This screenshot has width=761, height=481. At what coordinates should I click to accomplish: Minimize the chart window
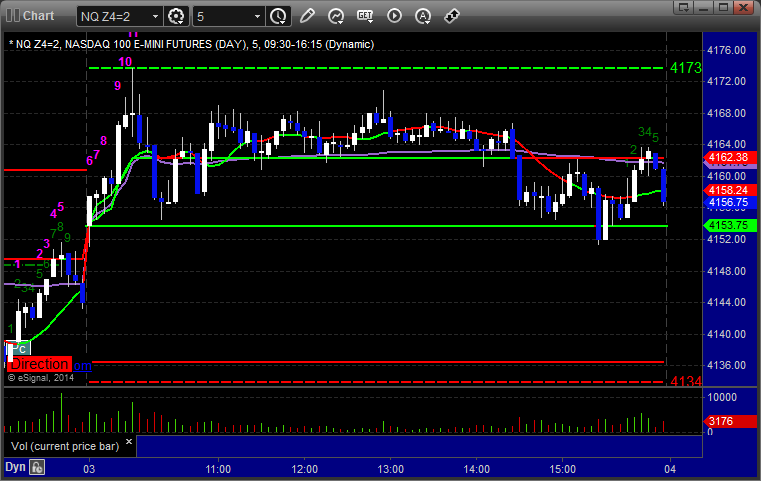click(x=704, y=7)
